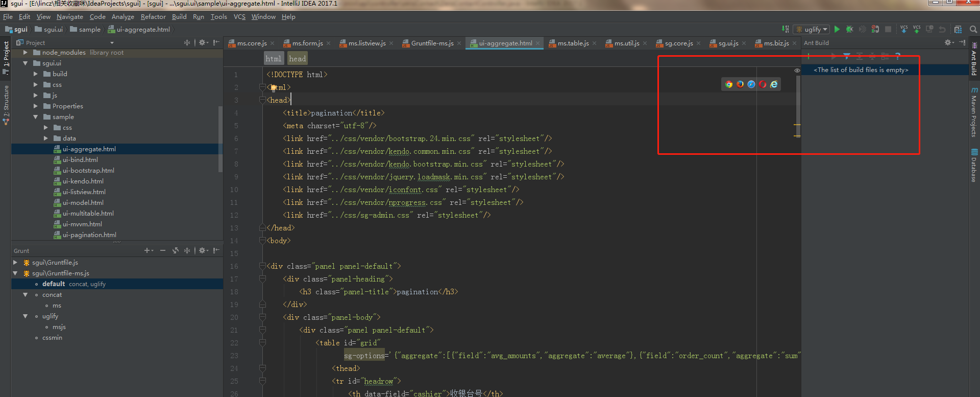Collapse the concat Grunt task node
Viewport: 980px width, 397px height.
click(25, 295)
